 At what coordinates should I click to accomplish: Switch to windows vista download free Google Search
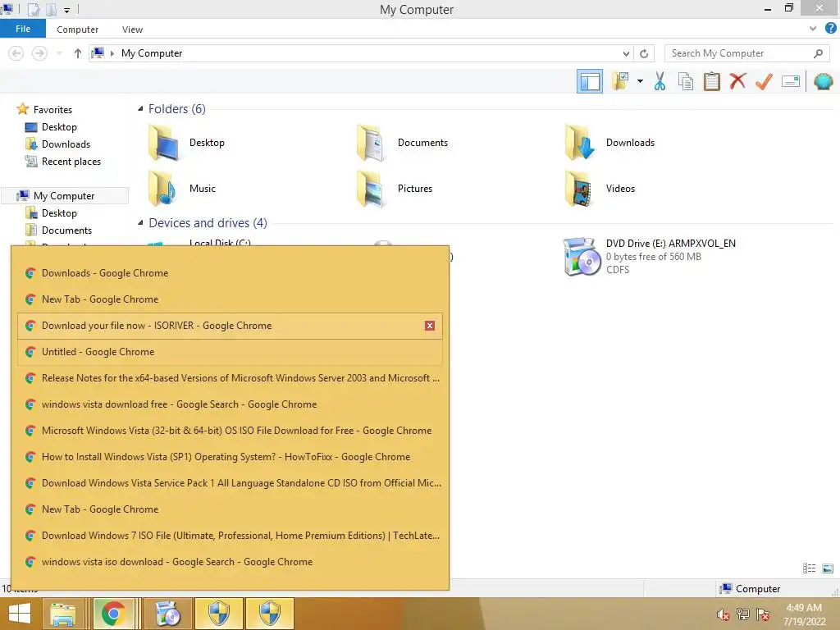pos(231,404)
